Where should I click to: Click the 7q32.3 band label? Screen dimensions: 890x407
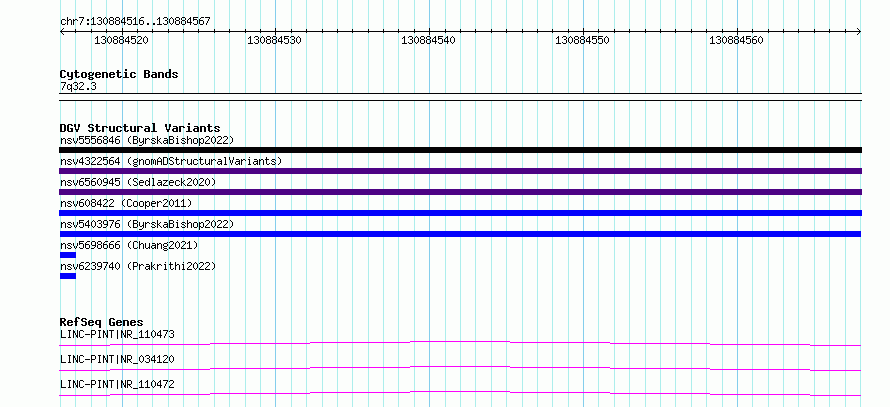click(x=78, y=86)
